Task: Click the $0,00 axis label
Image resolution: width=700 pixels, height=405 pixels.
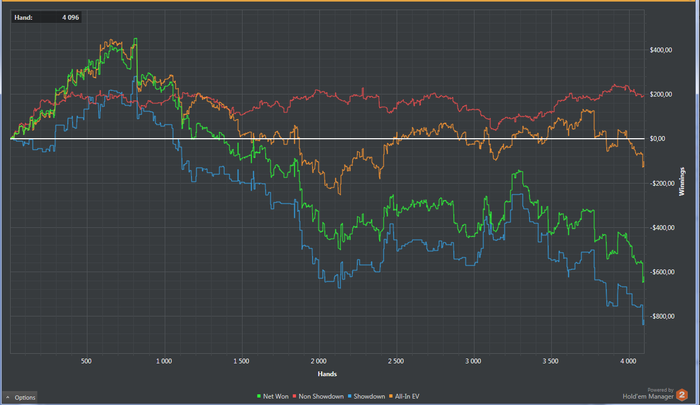Action: [658, 138]
